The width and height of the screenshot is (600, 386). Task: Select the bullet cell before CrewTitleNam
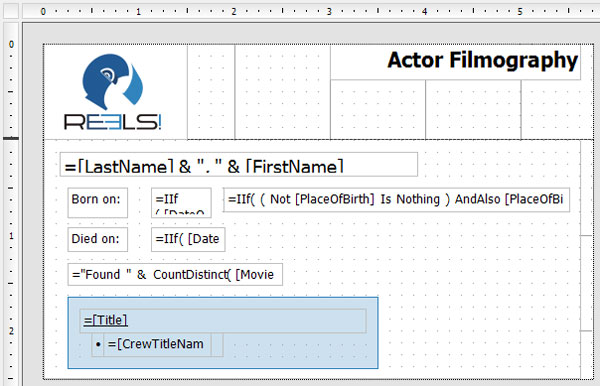(98, 345)
